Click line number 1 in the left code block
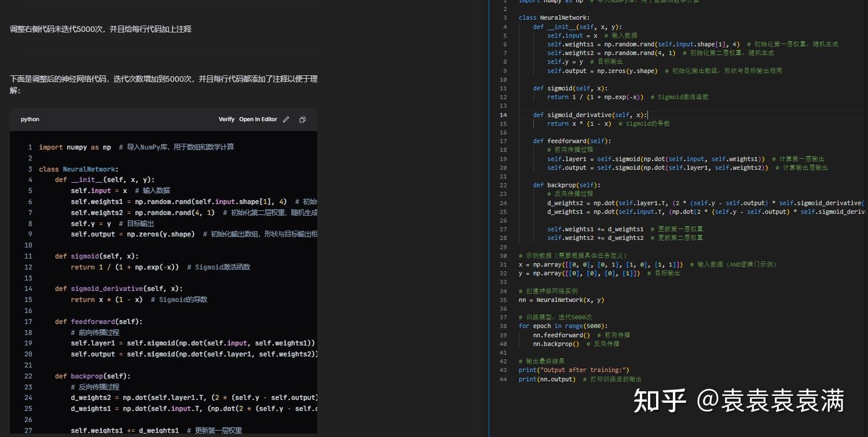This screenshot has height=437, width=868. click(x=30, y=147)
